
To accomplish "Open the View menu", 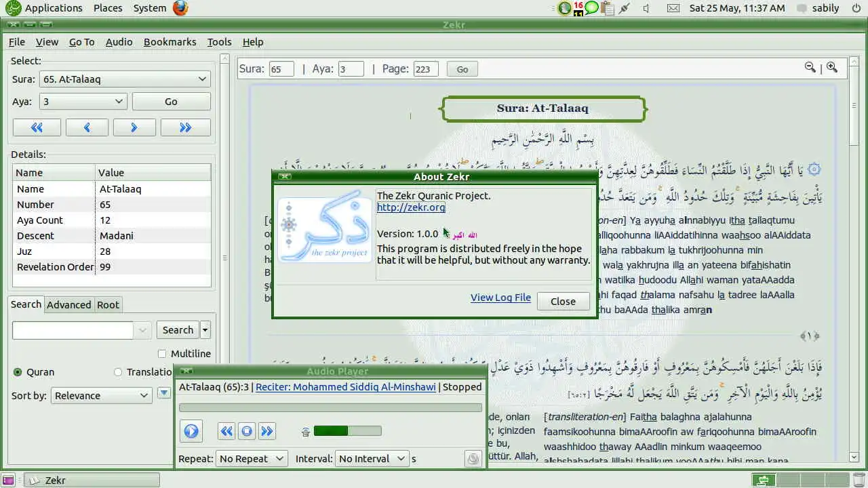I will (x=47, y=42).
